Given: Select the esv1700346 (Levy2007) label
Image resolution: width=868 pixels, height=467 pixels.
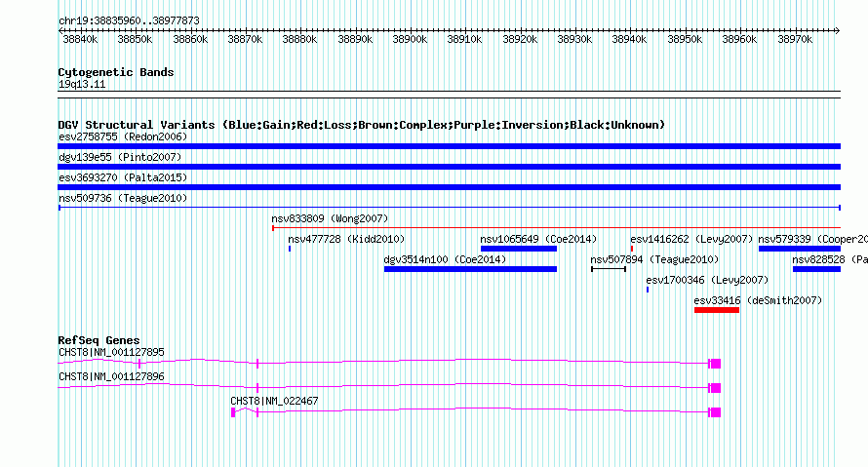Looking at the screenshot, I should (x=707, y=280).
